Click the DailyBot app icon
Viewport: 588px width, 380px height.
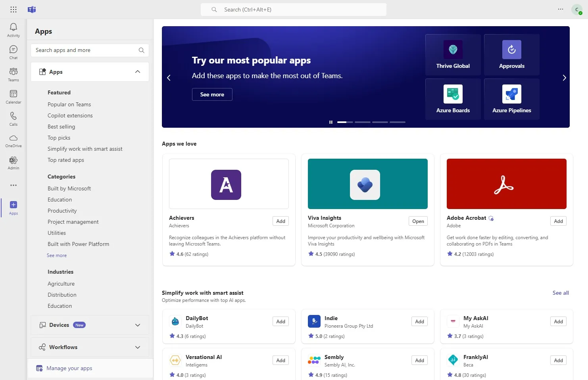[175, 321]
